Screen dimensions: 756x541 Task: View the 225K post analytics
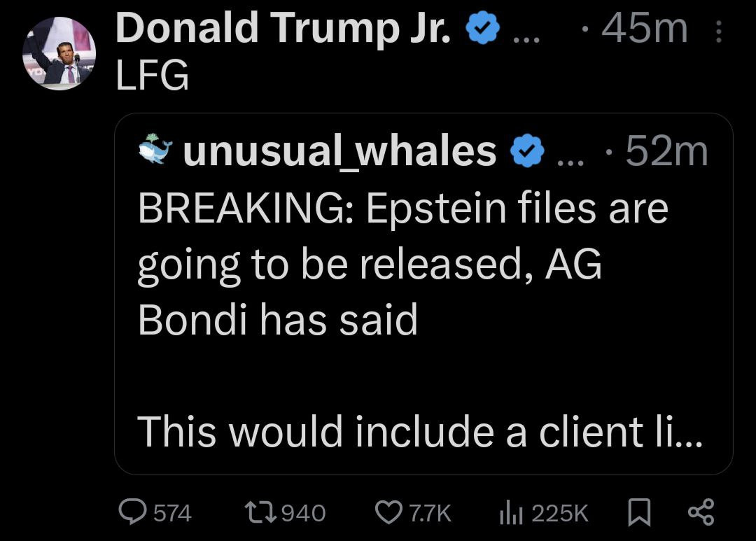(x=510, y=513)
